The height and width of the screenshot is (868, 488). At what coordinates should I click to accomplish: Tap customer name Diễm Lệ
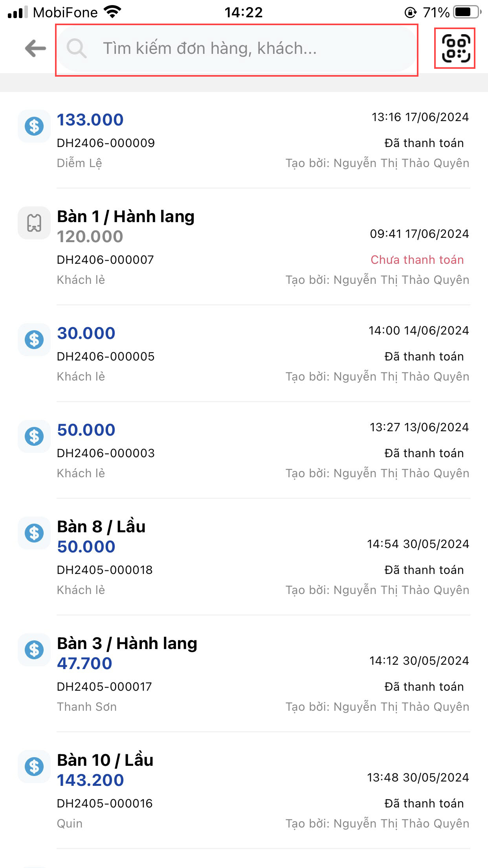click(x=79, y=163)
